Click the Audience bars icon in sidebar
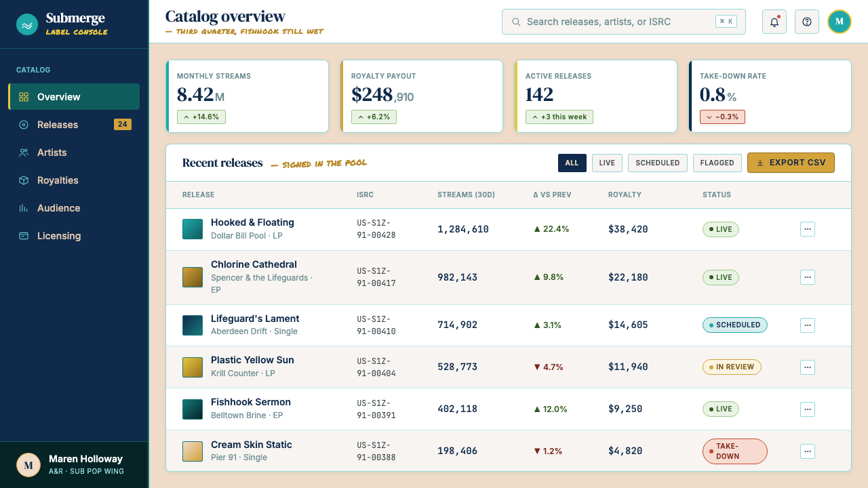 24,208
